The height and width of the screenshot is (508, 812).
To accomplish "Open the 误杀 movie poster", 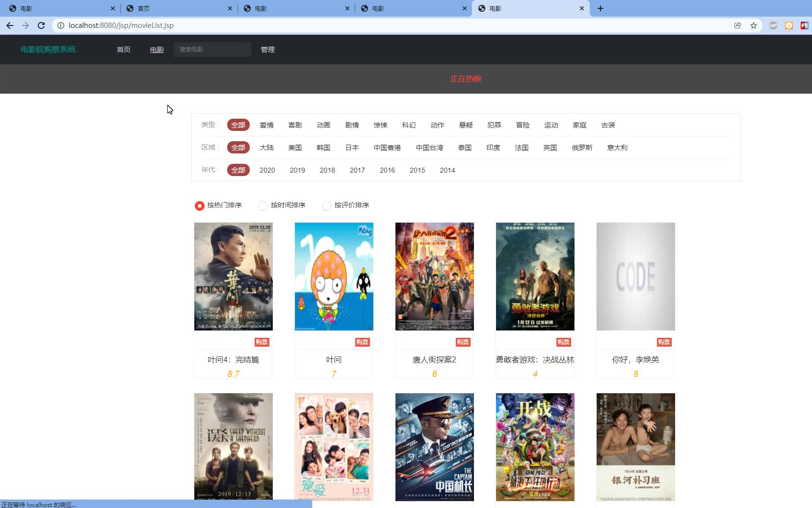I will [x=234, y=447].
